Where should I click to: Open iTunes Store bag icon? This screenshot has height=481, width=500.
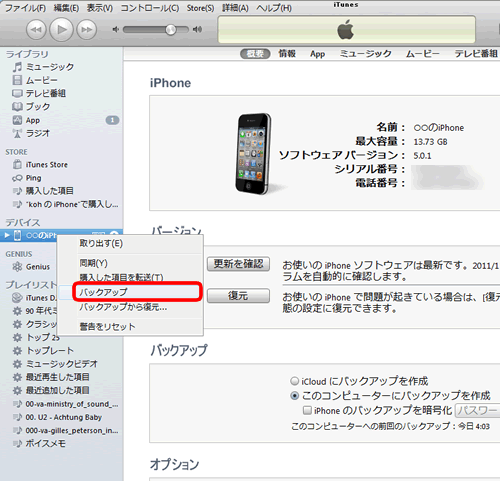pyautogui.click(x=17, y=164)
